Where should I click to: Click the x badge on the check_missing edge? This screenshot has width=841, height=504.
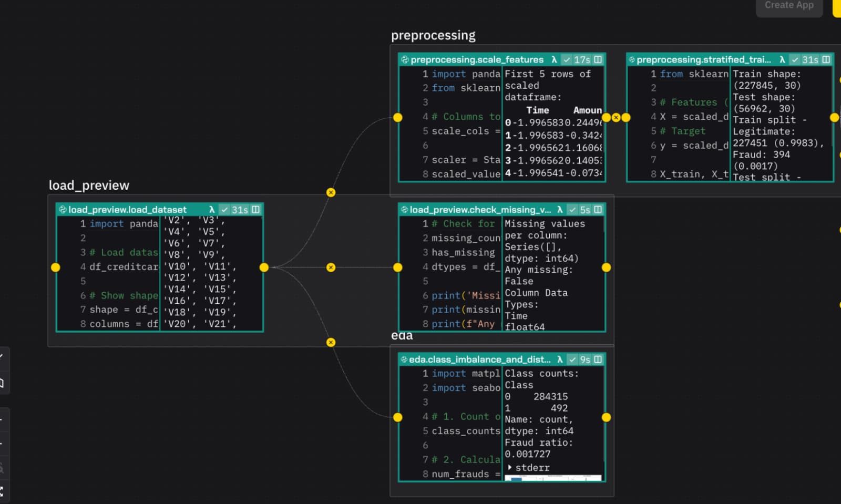click(x=331, y=268)
